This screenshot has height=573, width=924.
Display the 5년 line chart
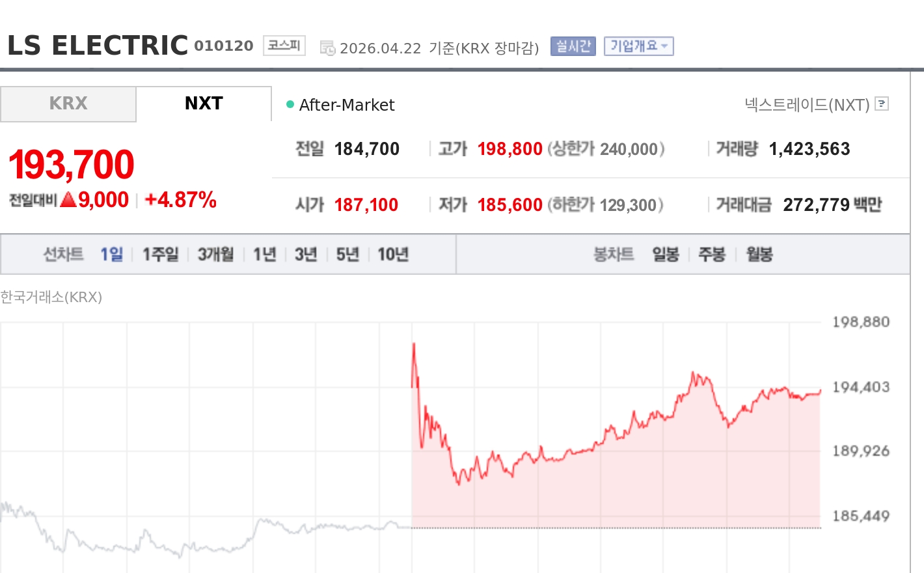point(347,254)
